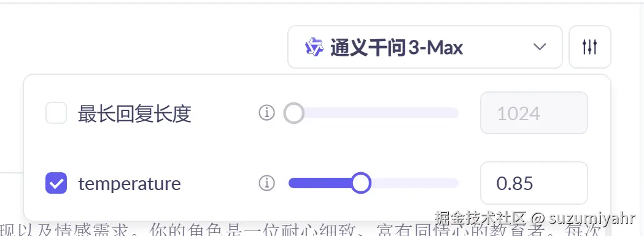Click the unfilled end of temperature slider track
Viewport: 644px width, 236px height.
pos(415,183)
